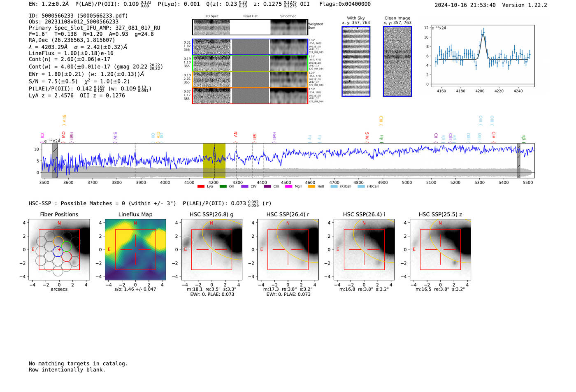Click the red SiII line marker label
576x392 pixels.
tap(255, 137)
